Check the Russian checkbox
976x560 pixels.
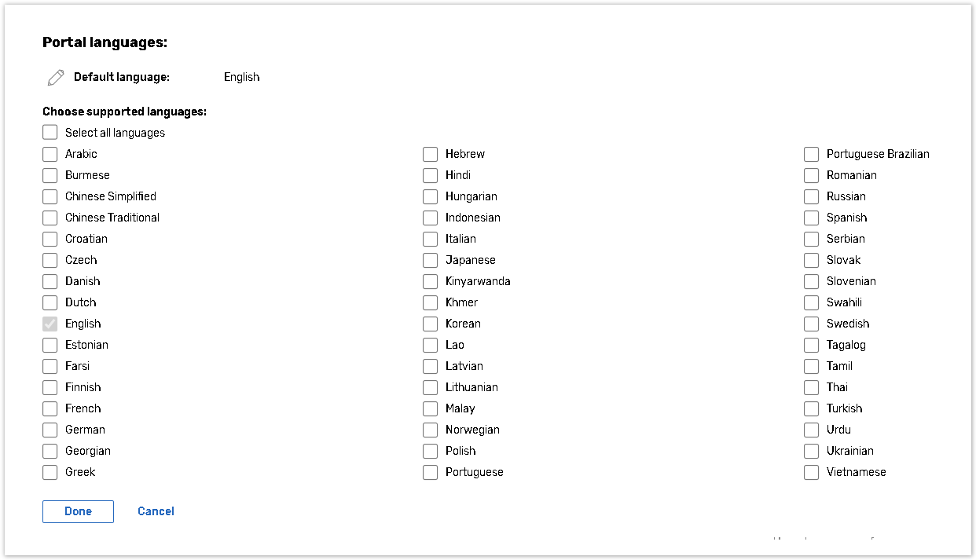click(812, 196)
